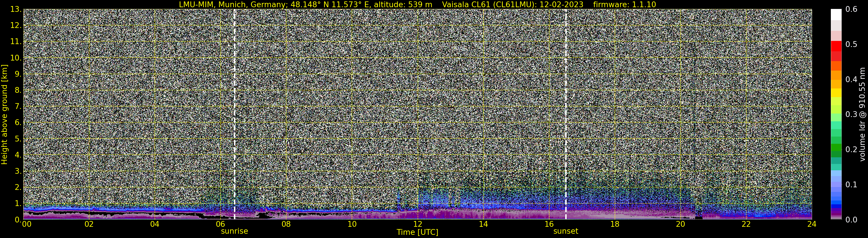
Task: Click the height axis tick "10."
Action: point(16,58)
